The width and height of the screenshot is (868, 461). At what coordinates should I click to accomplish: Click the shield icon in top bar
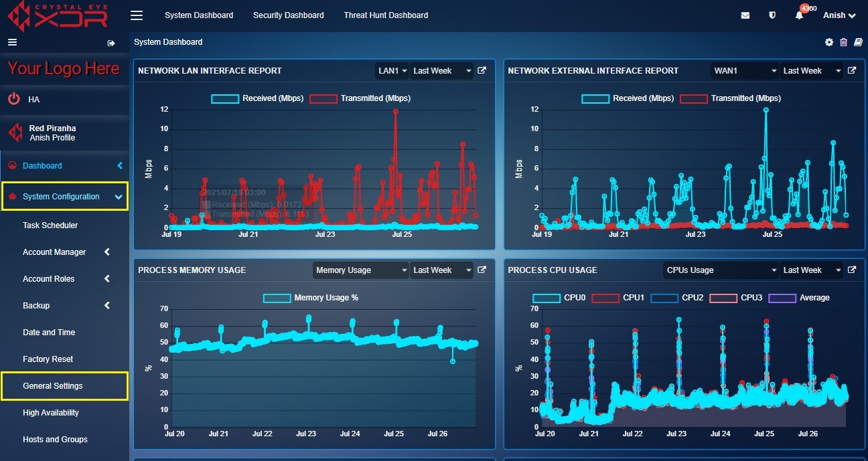[772, 15]
